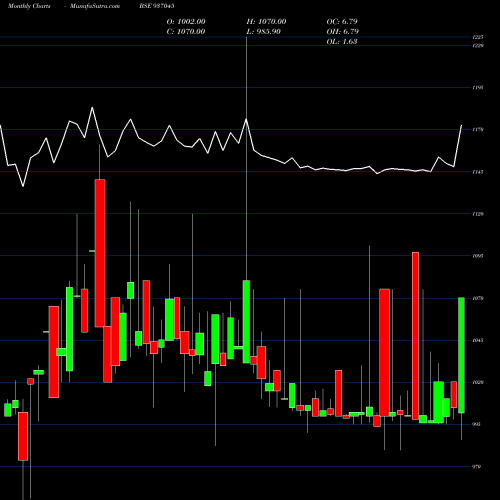Viewport: 500px width, 500px height.
Task: Click the right endpoint of the white line
Action: [462, 125]
